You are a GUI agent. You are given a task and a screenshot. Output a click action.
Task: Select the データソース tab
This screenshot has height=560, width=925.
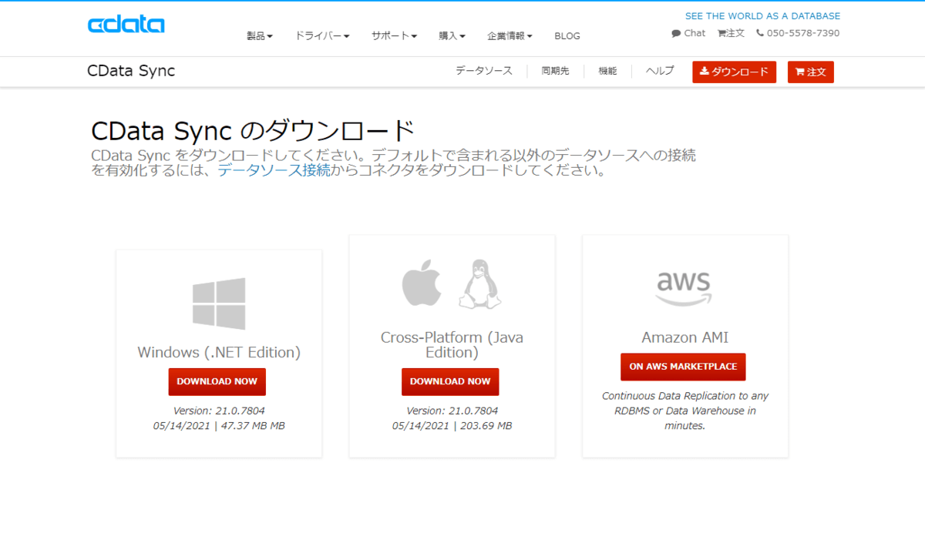[x=483, y=71]
